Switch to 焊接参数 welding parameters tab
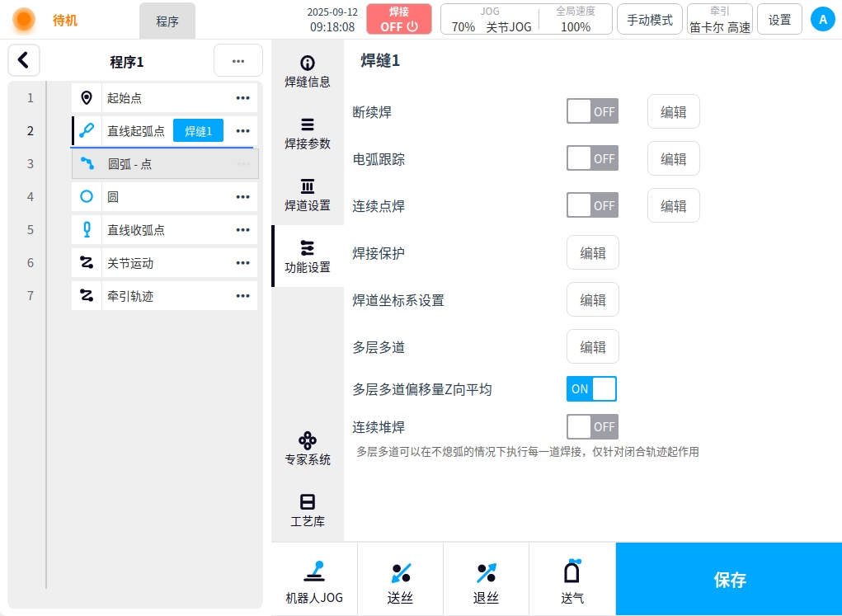The width and height of the screenshot is (842, 616). [308, 134]
